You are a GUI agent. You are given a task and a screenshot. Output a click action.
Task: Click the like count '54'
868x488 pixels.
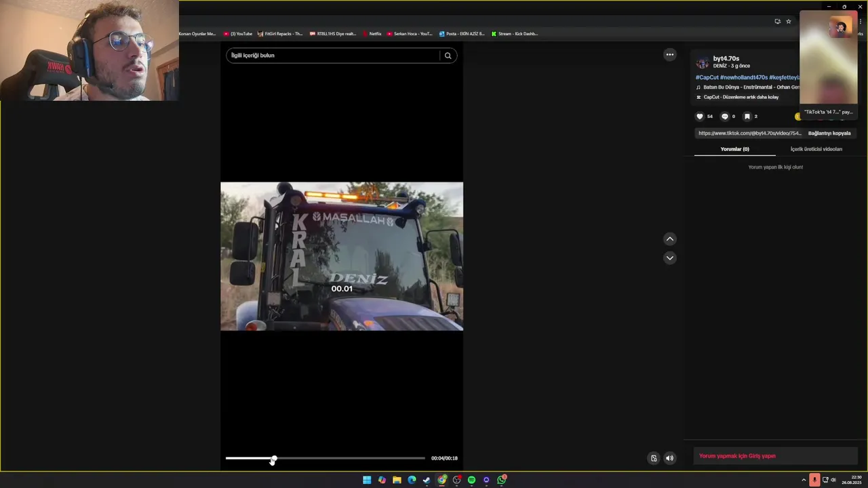tap(710, 117)
